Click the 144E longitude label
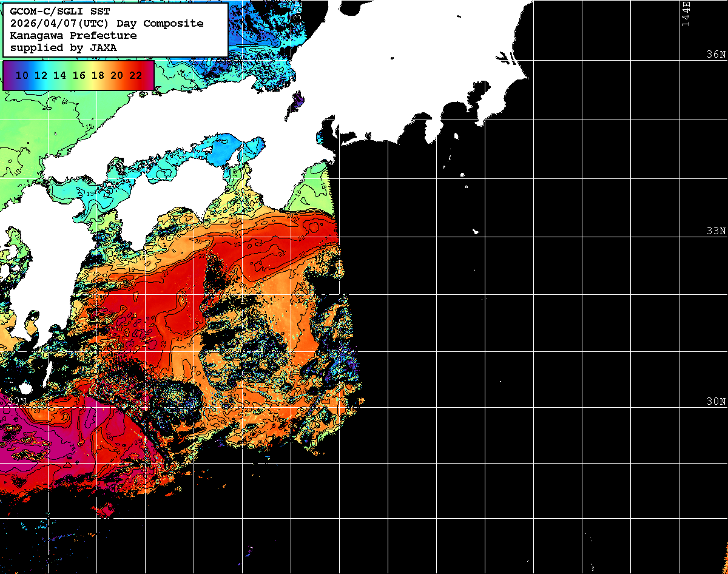 click(686, 13)
